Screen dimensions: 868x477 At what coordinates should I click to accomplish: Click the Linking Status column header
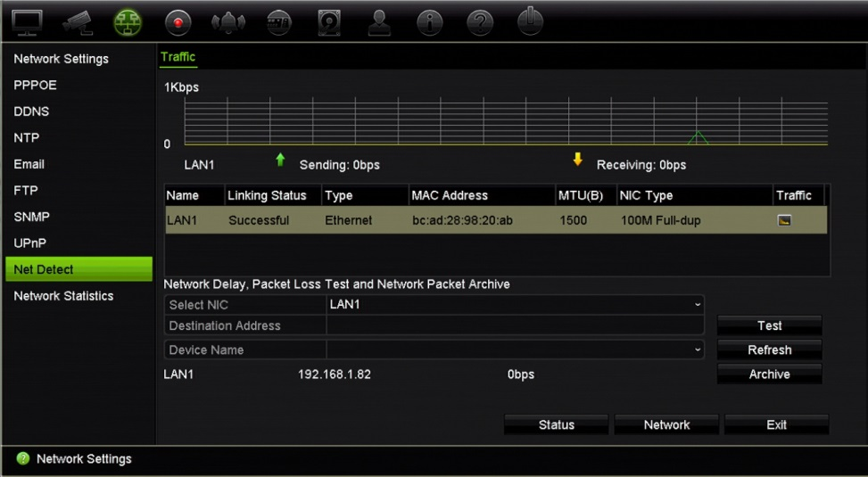(274, 195)
